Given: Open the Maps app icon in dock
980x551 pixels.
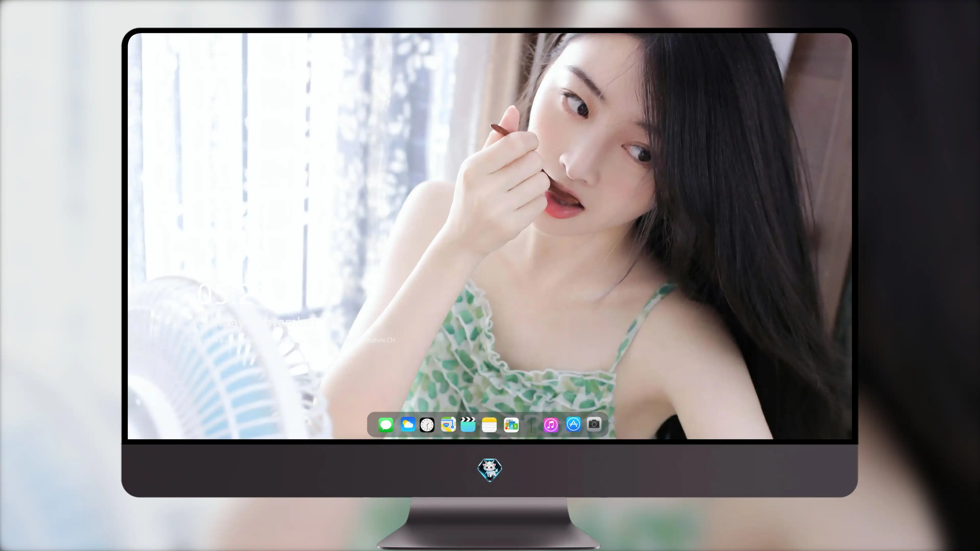Looking at the screenshot, I should (x=448, y=424).
